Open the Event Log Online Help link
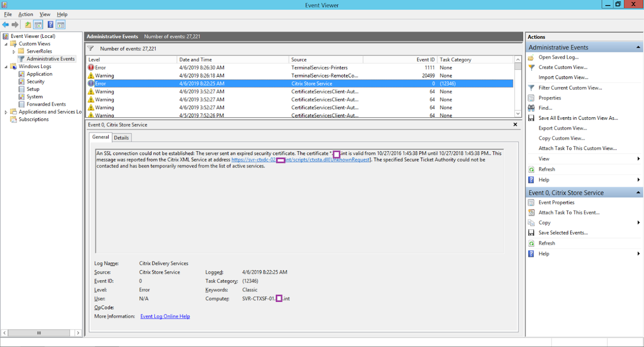This screenshot has height=347, width=644. coord(165,316)
